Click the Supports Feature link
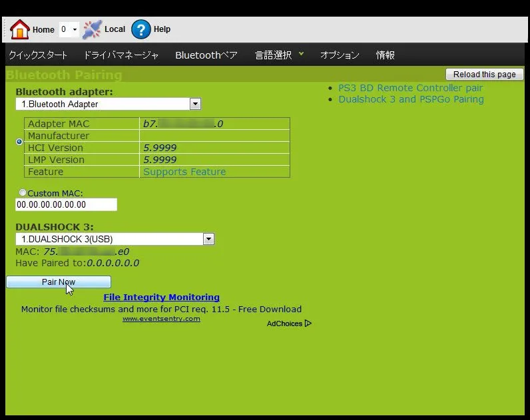 coord(184,172)
